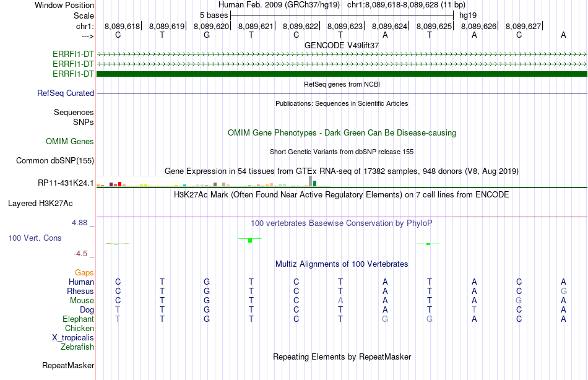The width and height of the screenshot is (588, 380).
Task: Click the tall gray GTEx expression bar
Action: pyautogui.click(x=310, y=181)
